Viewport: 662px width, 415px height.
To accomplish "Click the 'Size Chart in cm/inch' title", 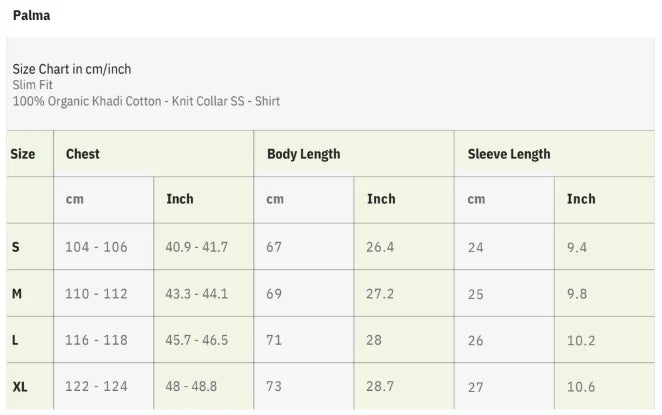I will [72, 69].
